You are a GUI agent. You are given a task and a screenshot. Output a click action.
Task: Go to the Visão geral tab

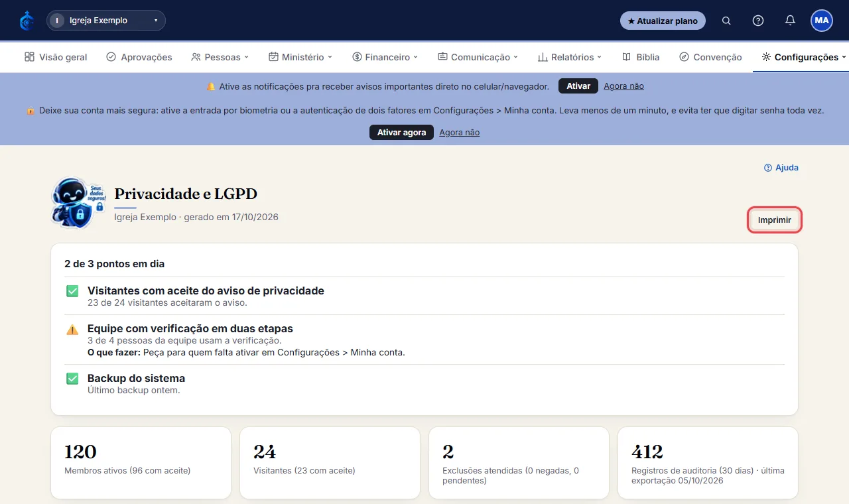(x=56, y=57)
